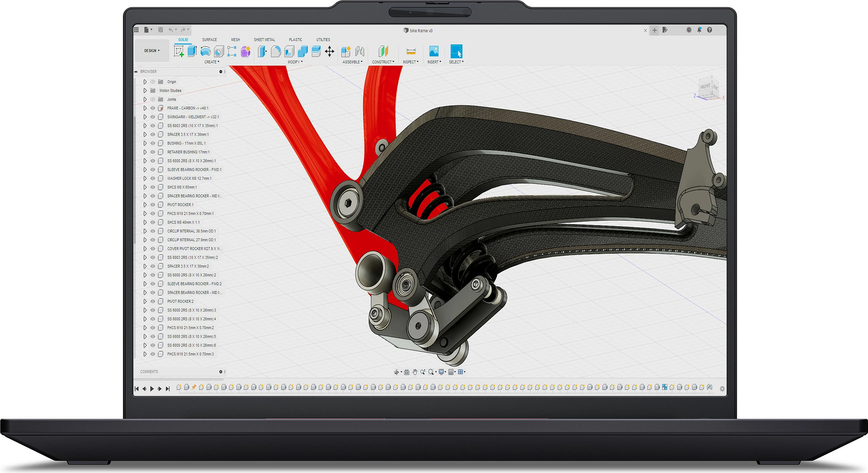Image resolution: width=868 pixels, height=473 pixels.
Task: Click the Joint tool icon
Action: pos(360,51)
